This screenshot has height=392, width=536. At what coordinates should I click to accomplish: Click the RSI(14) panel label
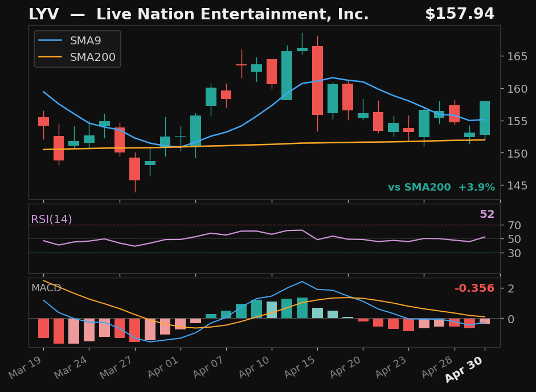tap(51, 219)
